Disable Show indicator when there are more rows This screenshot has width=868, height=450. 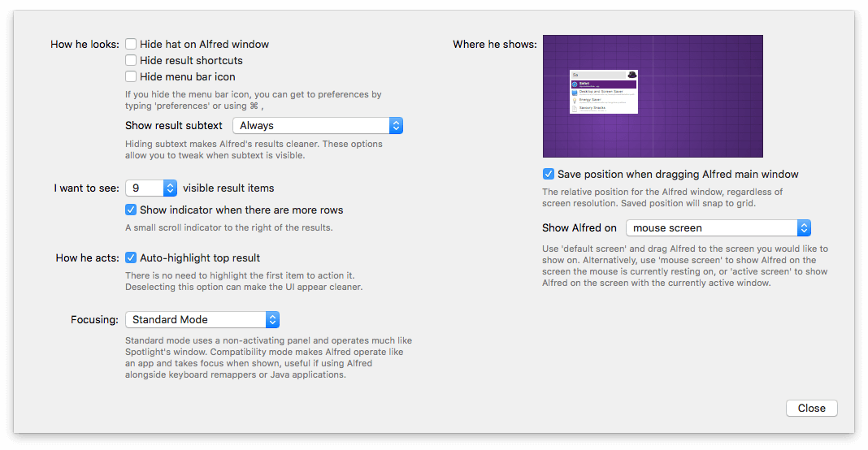click(x=131, y=210)
